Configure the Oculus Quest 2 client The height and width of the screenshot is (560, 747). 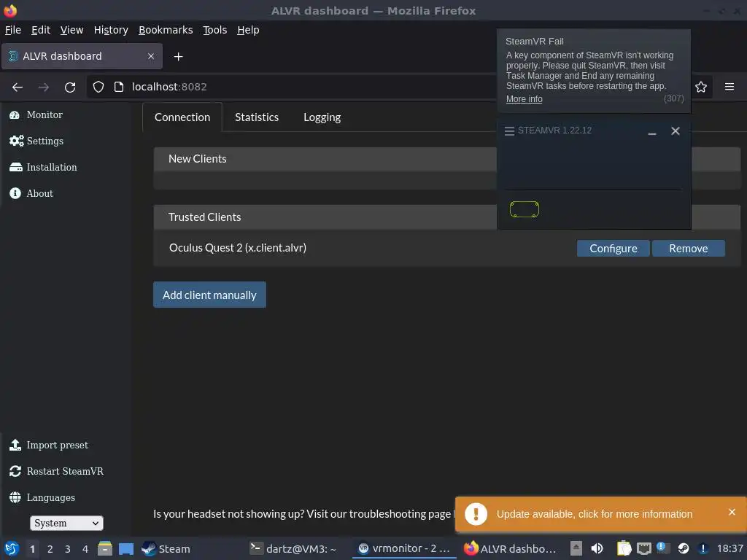[613, 248]
